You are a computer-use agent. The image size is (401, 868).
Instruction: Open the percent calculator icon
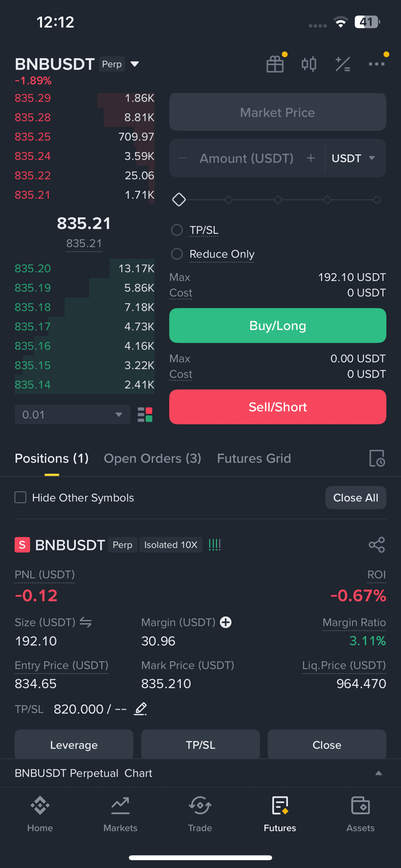coord(343,64)
